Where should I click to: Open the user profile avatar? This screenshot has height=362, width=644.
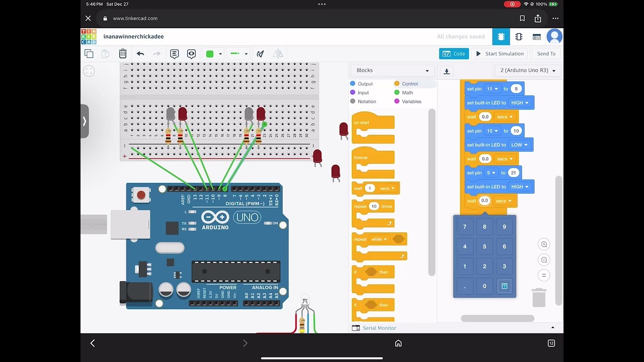(554, 37)
